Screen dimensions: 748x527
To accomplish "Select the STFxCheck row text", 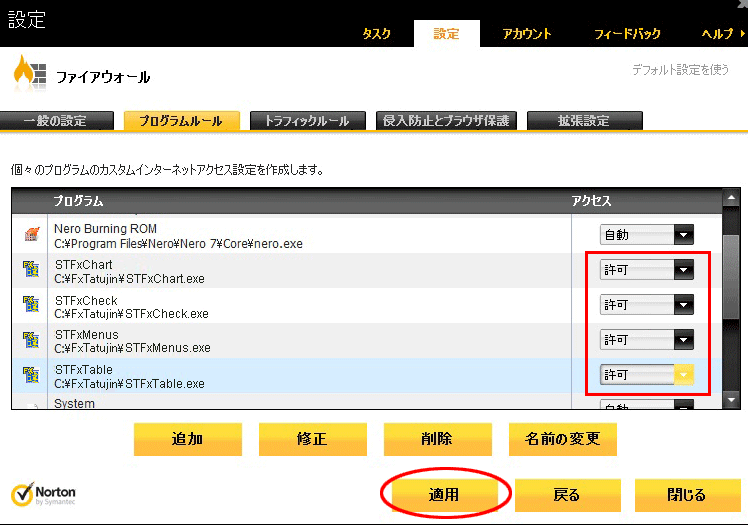I will point(86,300).
